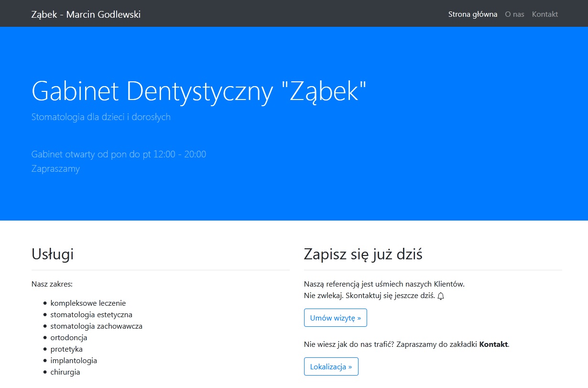Open the 'O nas' navigation page
The width and height of the screenshot is (588, 388).
coord(514,14)
